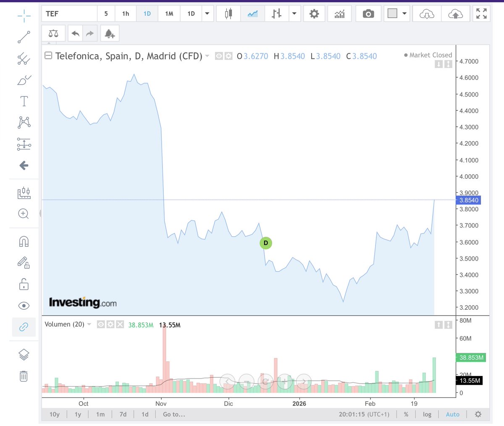
Task: Select the 1h interval
Action: click(x=126, y=14)
